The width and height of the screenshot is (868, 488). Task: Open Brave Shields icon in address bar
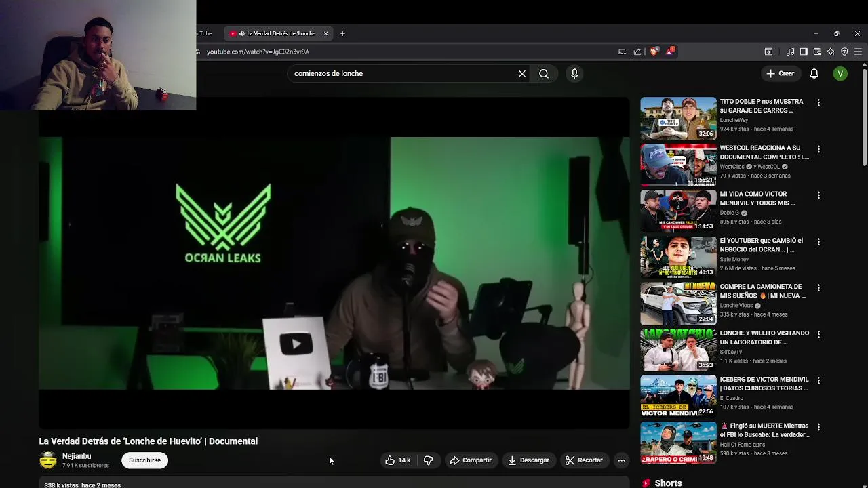(x=654, y=52)
